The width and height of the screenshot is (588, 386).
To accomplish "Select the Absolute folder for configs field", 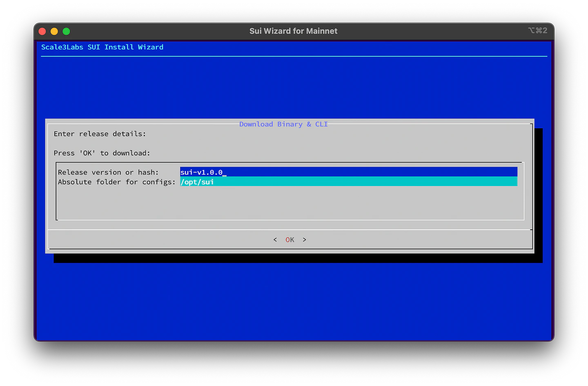I will 349,182.
